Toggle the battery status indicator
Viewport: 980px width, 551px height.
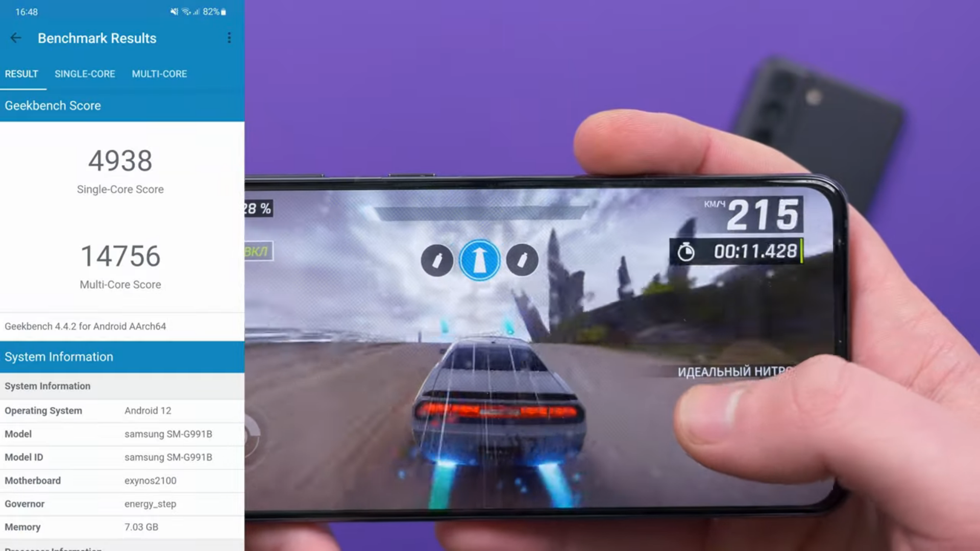tap(226, 11)
